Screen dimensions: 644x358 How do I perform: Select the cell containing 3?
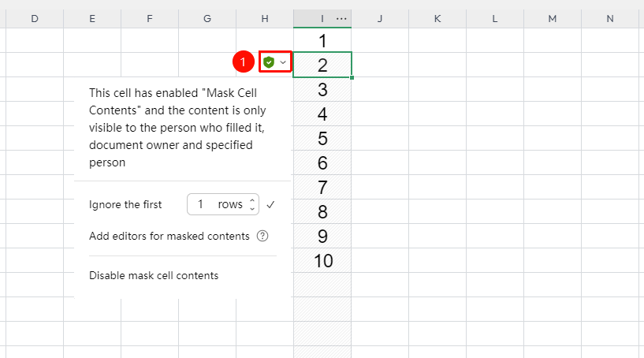coord(322,89)
